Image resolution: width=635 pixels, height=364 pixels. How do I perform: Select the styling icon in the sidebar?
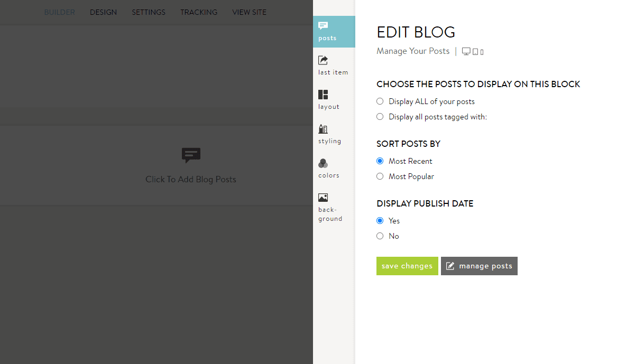tap(329, 134)
